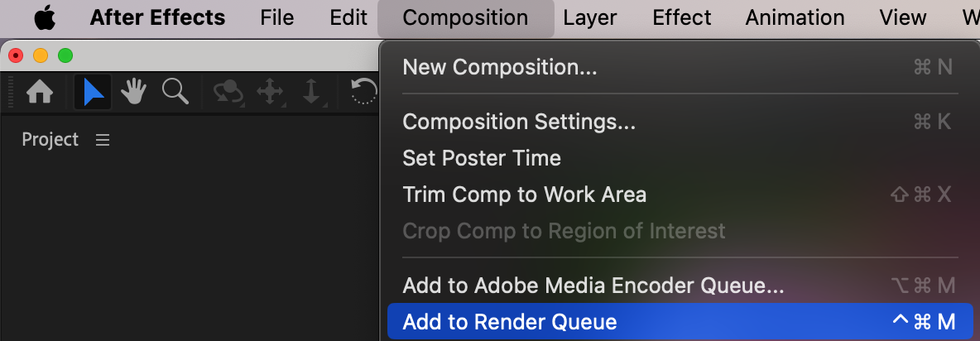Screen dimensions: 980x341
Task: Open the Project panel options menu
Action: coord(103,141)
